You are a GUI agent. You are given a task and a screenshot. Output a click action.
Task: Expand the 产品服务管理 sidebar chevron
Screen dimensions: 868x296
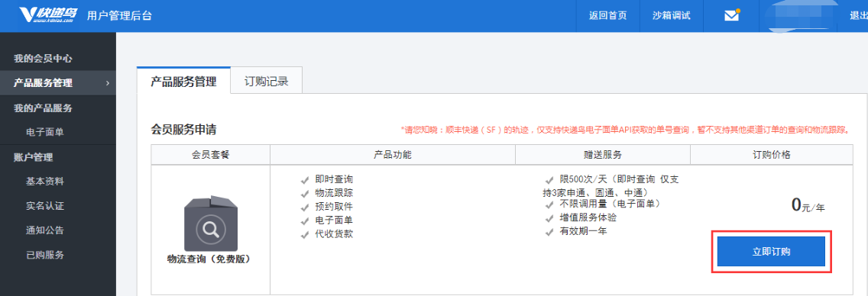108,83
